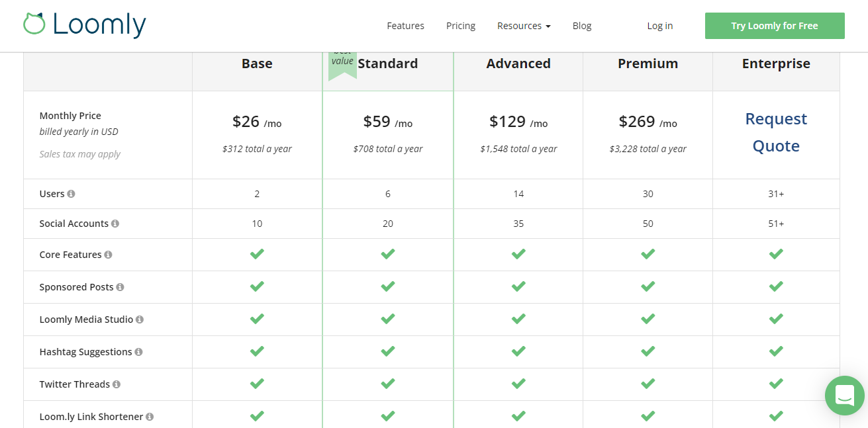Click Base plan users value 2

pyautogui.click(x=257, y=194)
